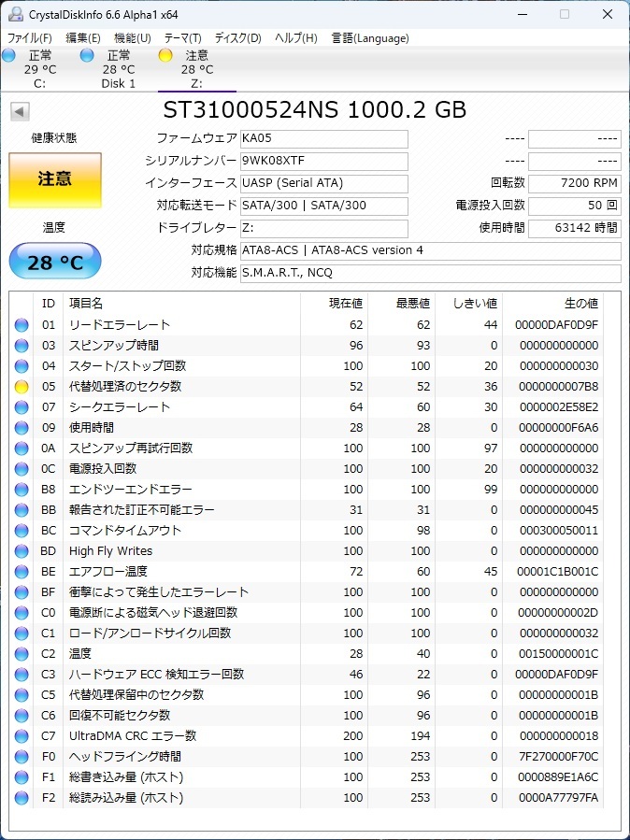630x840 pixels.
Task: Open the ファイル(F) menu
Action: click(x=30, y=38)
